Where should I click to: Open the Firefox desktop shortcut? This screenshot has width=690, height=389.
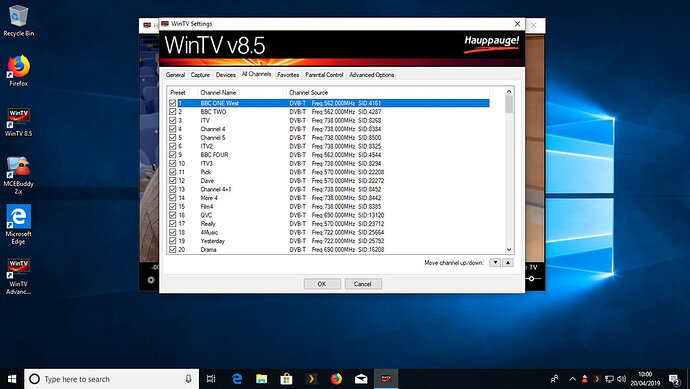(18, 70)
